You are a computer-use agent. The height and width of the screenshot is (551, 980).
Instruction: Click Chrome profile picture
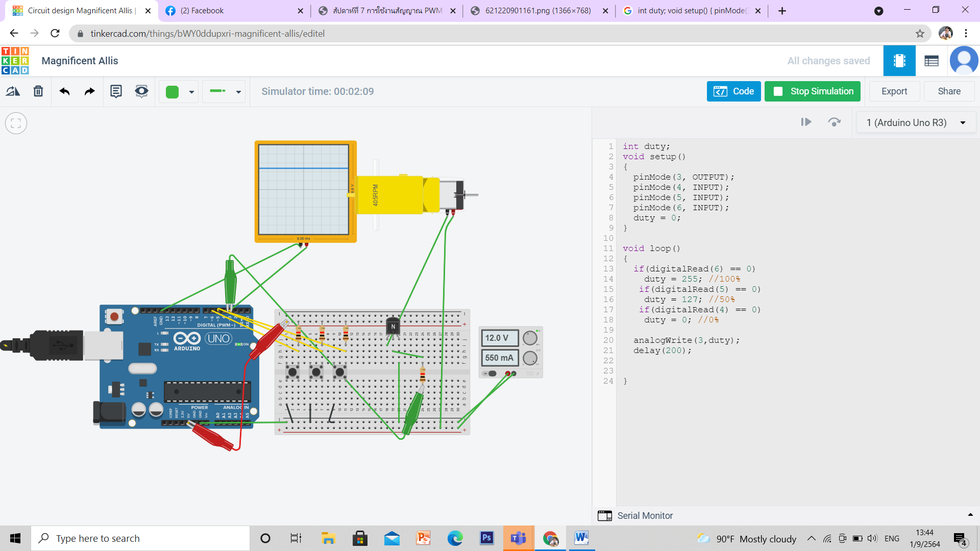[945, 33]
